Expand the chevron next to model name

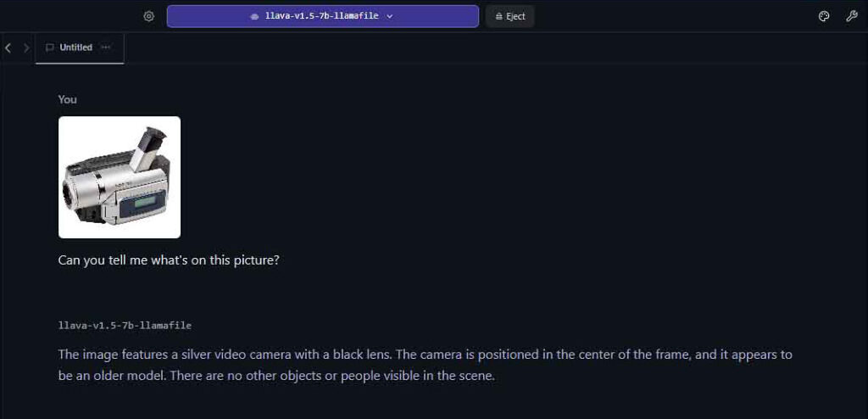click(x=390, y=17)
